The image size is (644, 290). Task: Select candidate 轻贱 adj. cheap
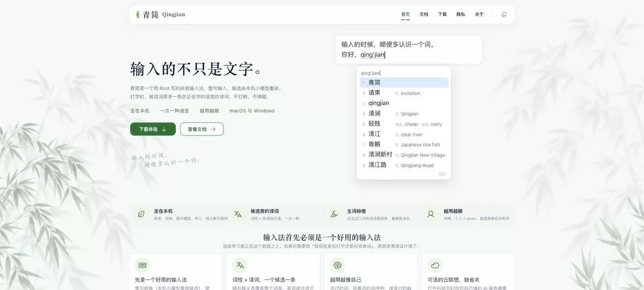point(403,124)
